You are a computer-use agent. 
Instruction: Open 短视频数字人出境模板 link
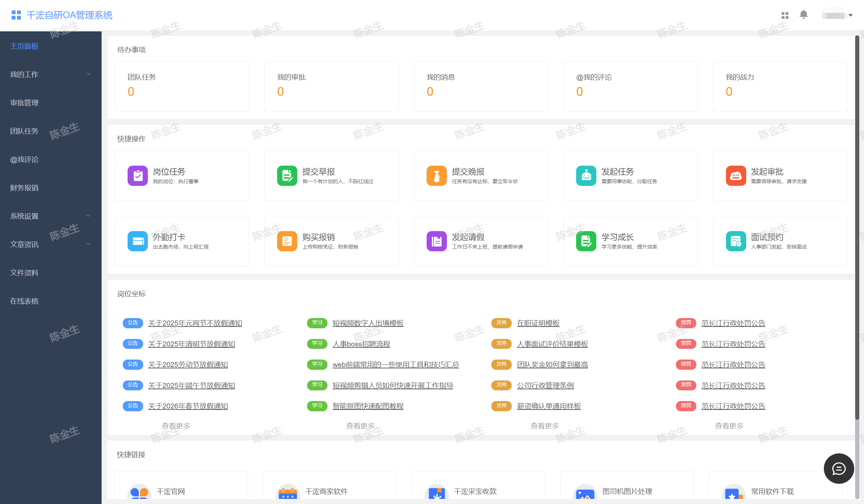368,323
